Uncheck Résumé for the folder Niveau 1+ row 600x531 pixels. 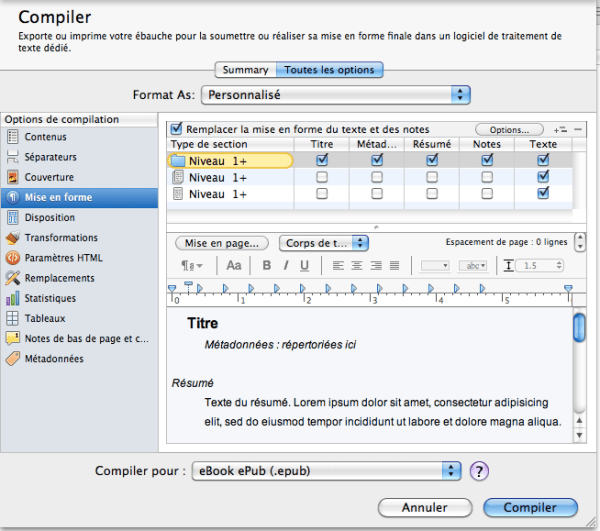[x=432, y=159]
